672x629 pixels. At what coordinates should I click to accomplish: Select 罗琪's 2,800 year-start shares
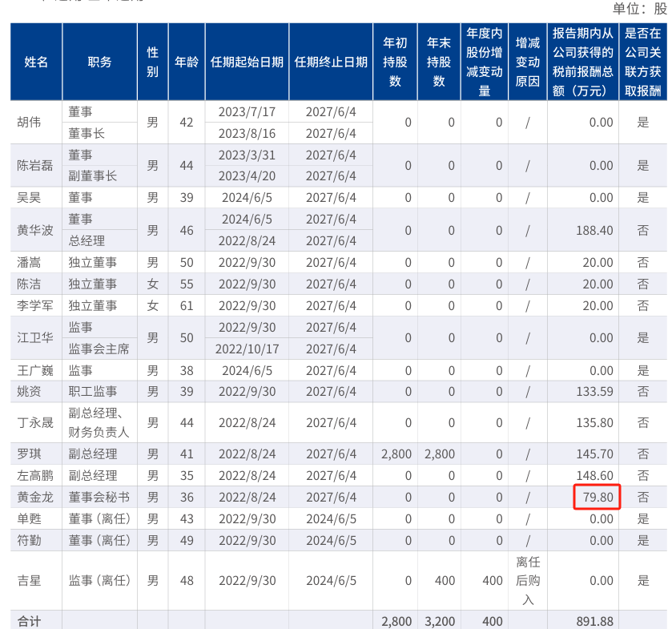tap(396, 454)
